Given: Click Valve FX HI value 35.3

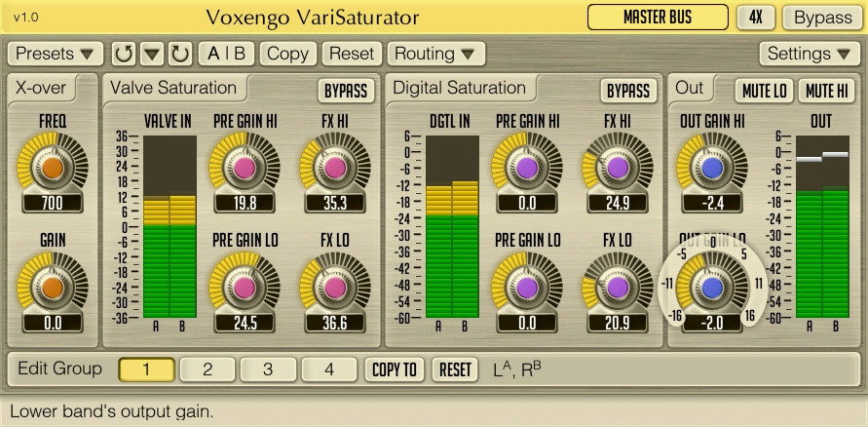Looking at the screenshot, I should coord(335,203).
